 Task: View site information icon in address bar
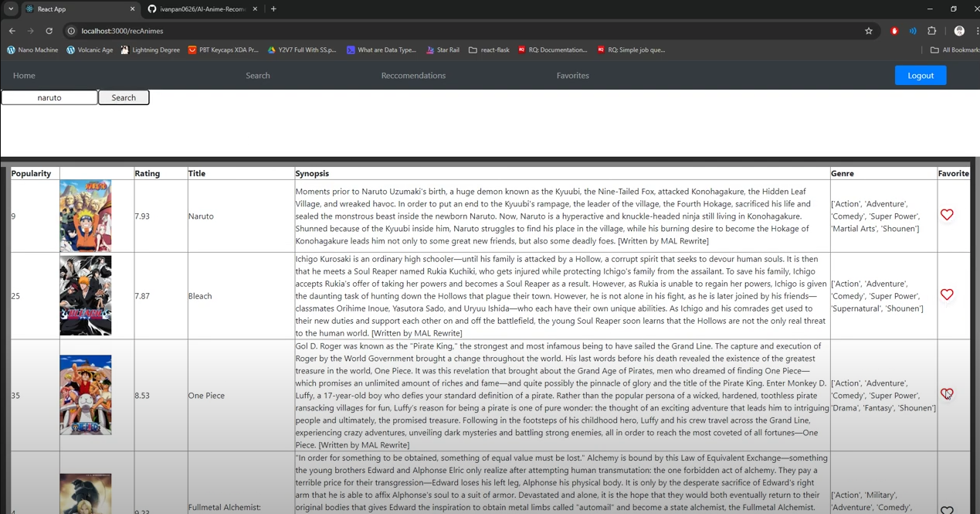click(71, 31)
